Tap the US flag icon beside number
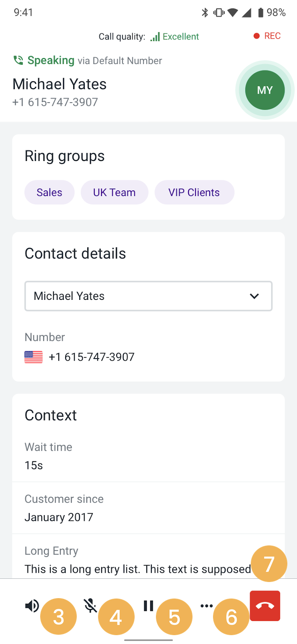 33,357
